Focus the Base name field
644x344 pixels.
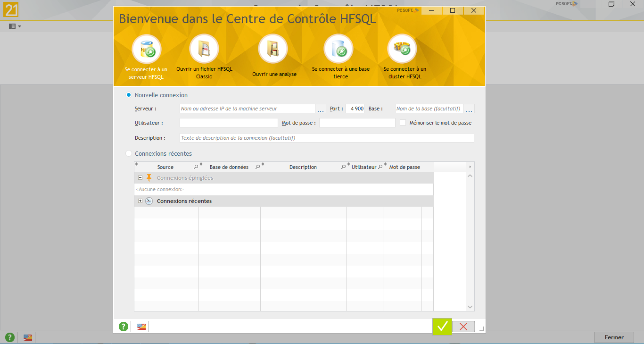429,109
